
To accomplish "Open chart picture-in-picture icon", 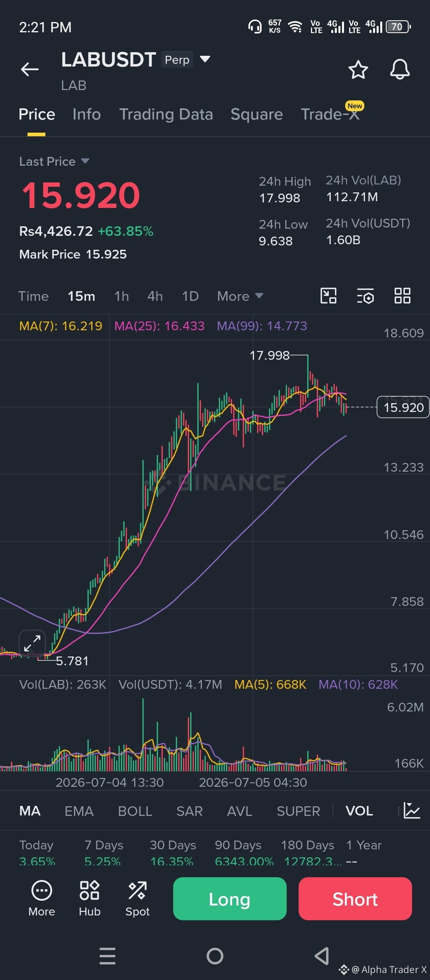I will pos(328,296).
